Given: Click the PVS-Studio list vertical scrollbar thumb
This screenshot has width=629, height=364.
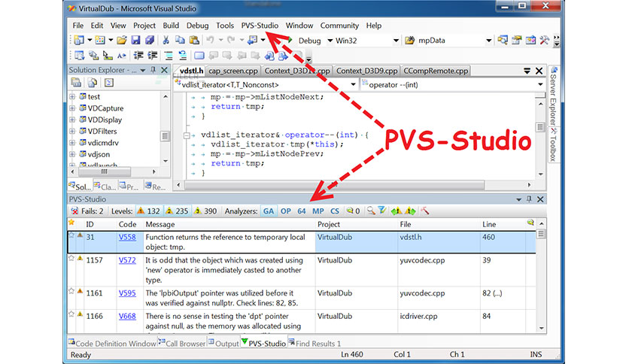Looking at the screenshot, I should point(541,234).
